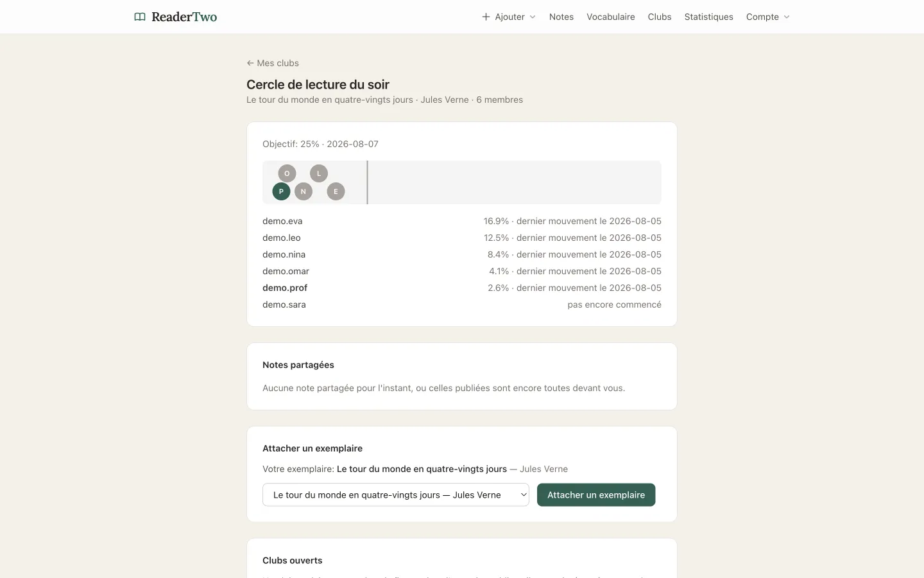The image size is (924, 578).
Task: Open the Compte menu
Action: pyautogui.click(x=768, y=17)
